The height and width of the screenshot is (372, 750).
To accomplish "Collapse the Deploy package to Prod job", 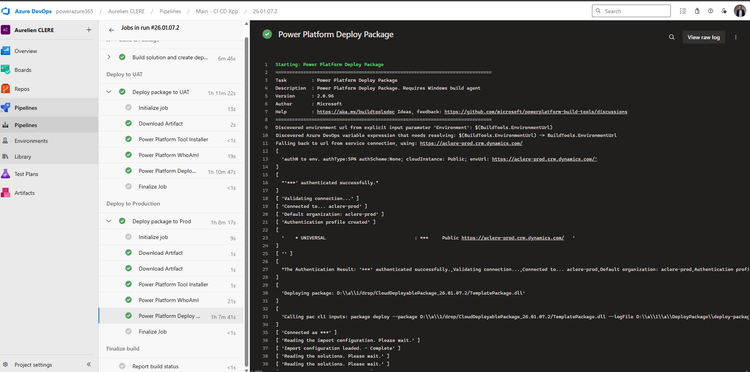I will coord(109,221).
